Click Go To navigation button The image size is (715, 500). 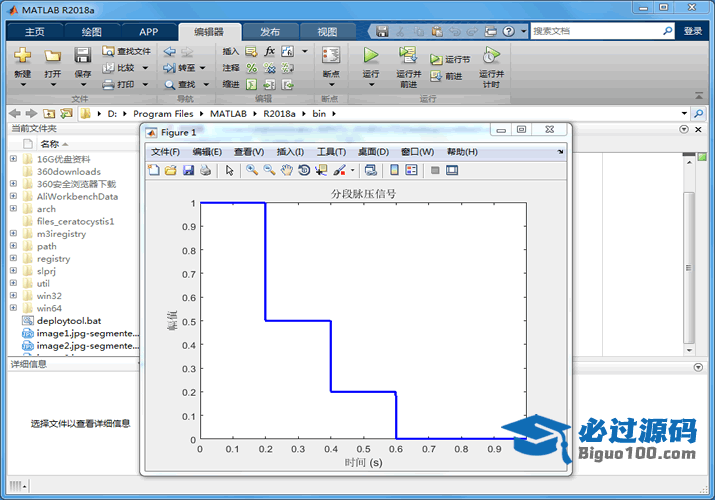coord(180,68)
